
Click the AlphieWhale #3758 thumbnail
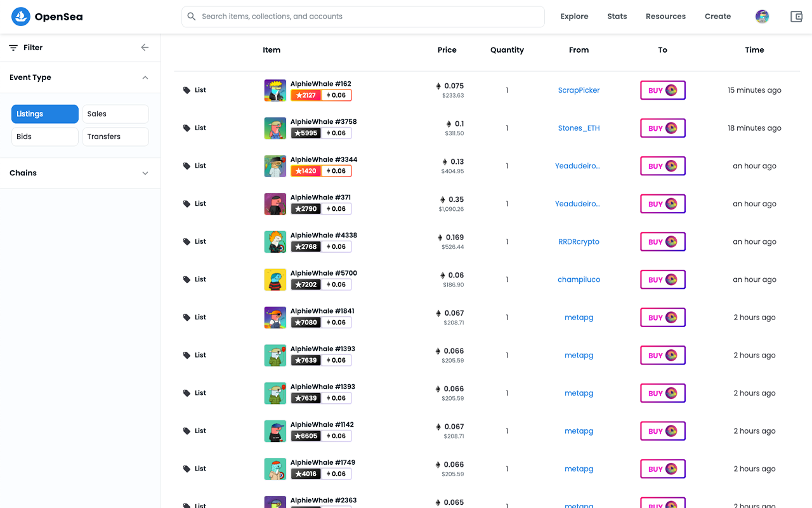275,128
